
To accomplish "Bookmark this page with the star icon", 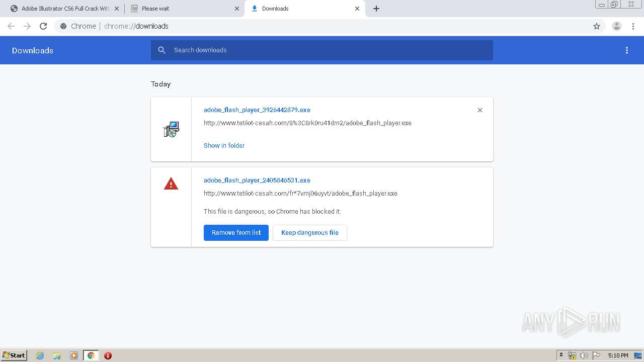I will (x=597, y=26).
